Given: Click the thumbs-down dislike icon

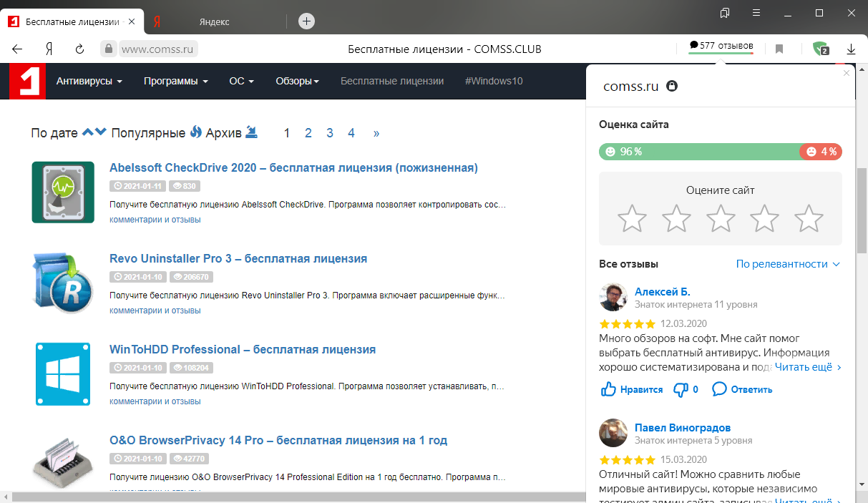Looking at the screenshot, I should click(678, 389).
